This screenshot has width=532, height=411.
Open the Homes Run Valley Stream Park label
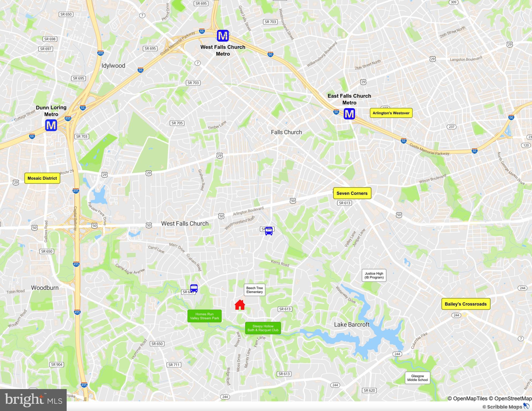coord(205,316)
